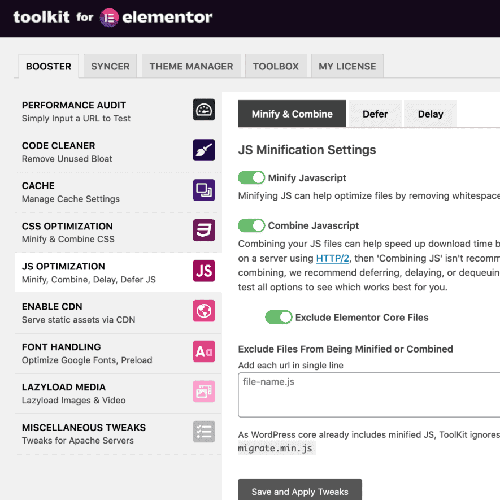
Task: Select the Enable CDN globe icon
Action: pos(204,311)
